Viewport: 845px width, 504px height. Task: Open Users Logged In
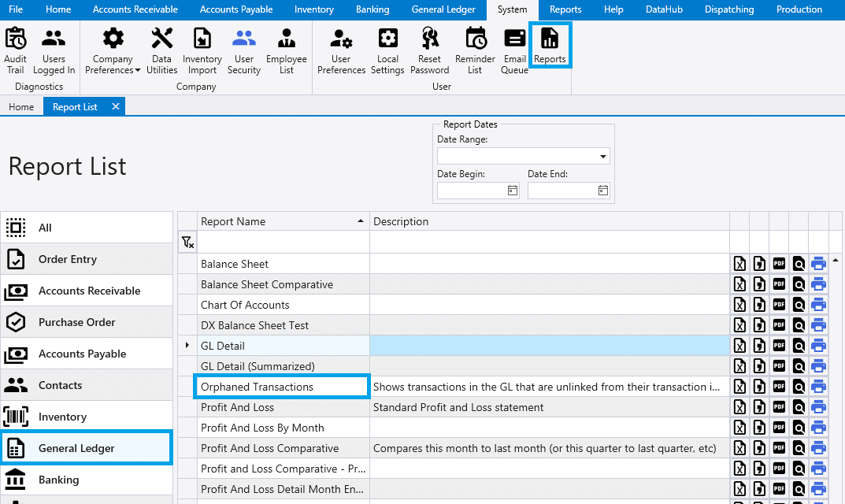tap(54, 51)
